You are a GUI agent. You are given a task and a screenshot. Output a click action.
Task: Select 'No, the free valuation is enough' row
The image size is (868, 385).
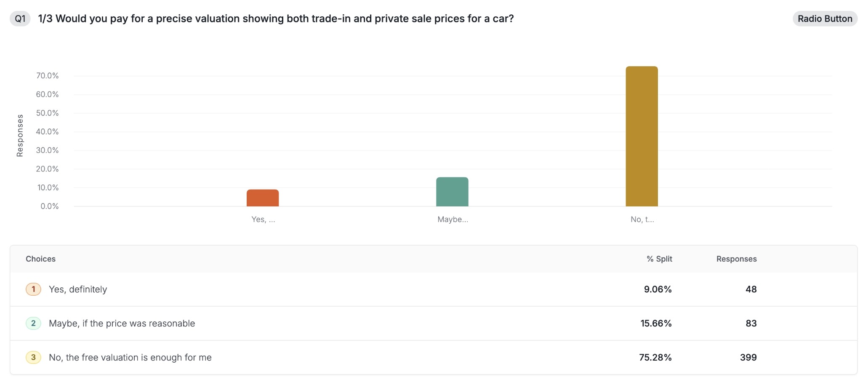point(130,358)
